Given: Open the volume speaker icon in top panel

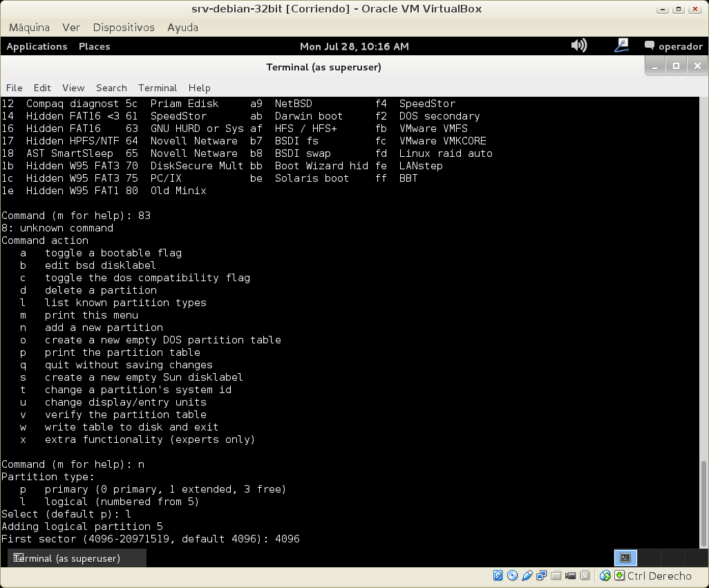Looking at the screenshot, I should coord(578,46).
